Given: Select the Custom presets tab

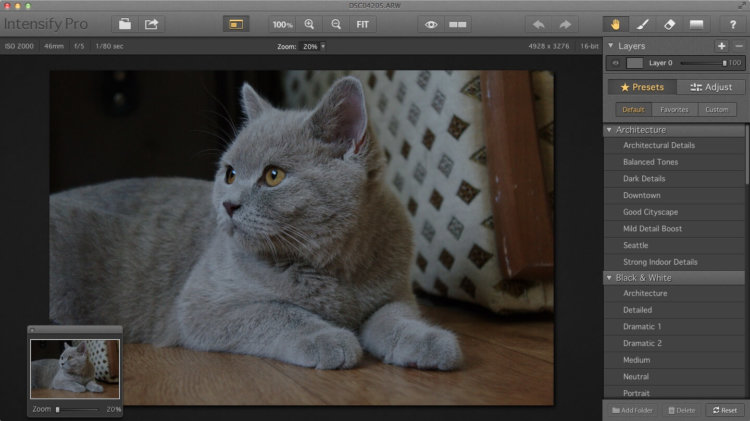Looking at the screenshot, I should (x=717, y=110).
